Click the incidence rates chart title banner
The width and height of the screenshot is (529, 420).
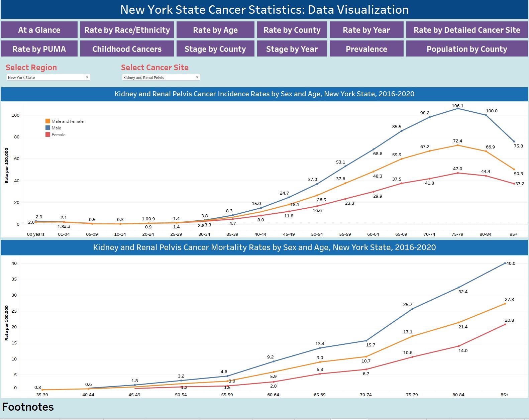(264, 94)
